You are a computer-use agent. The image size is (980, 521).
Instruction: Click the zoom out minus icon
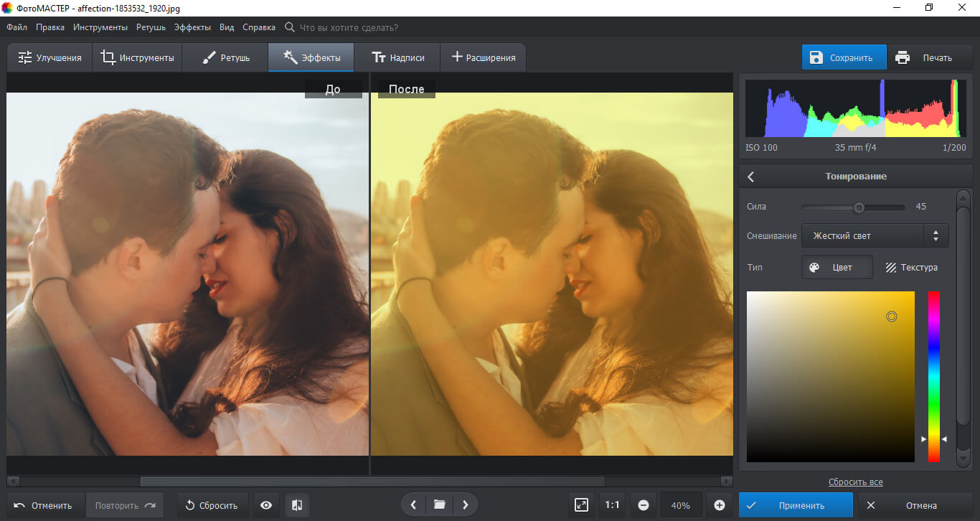644,505
